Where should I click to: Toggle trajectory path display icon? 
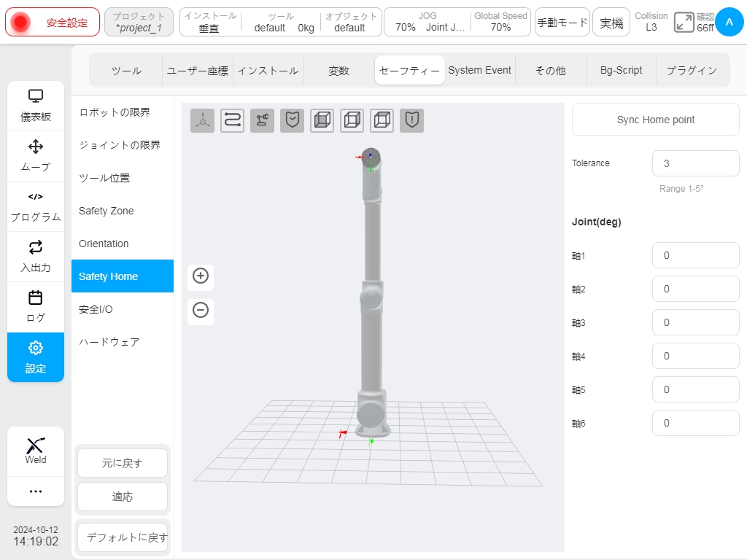pos(233,120)
